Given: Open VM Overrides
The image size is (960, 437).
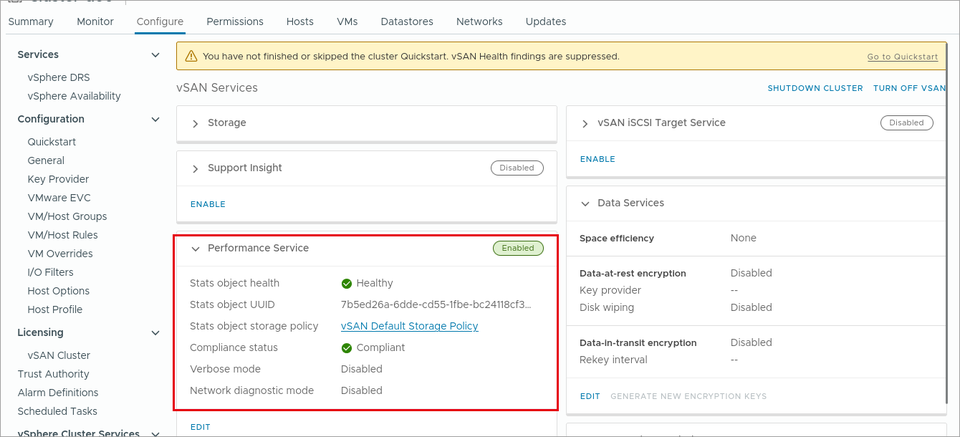Looking at the screenshot, I should [x=60, y=253].
